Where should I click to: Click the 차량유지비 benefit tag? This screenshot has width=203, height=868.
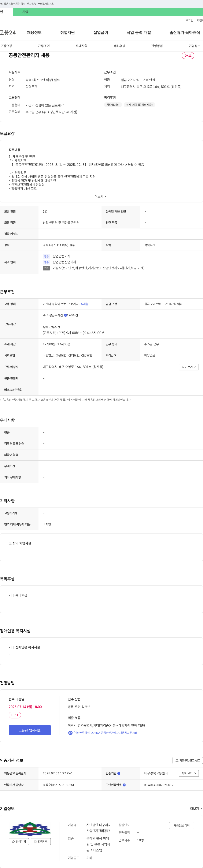113,105
